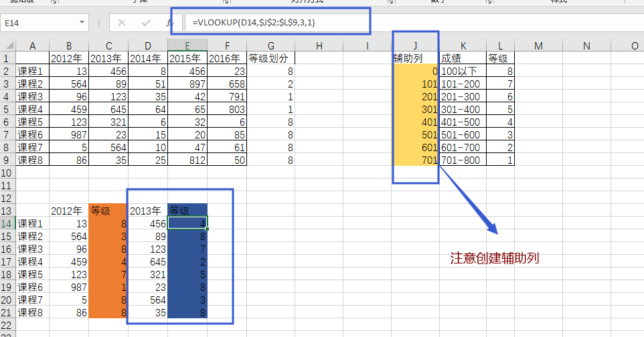644x337 pixels.
Task: Click cell J9 value 701
Action: click(415, 160)
